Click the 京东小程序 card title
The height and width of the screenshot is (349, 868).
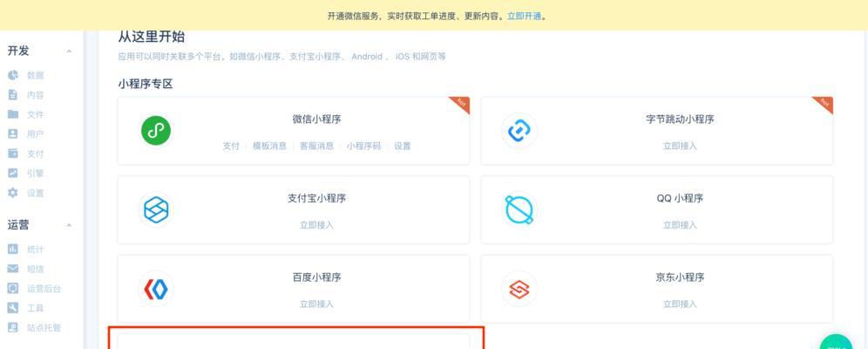[x=680, y=277]
